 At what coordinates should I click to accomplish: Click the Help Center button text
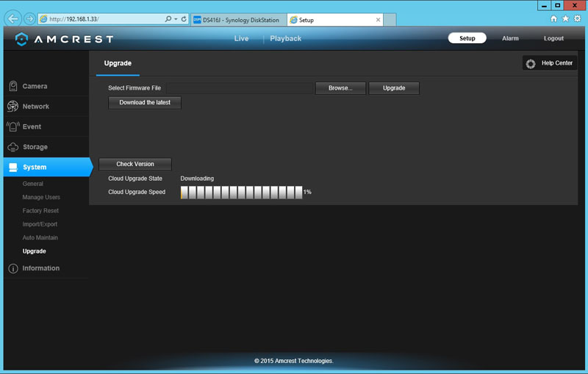(557, 63)
